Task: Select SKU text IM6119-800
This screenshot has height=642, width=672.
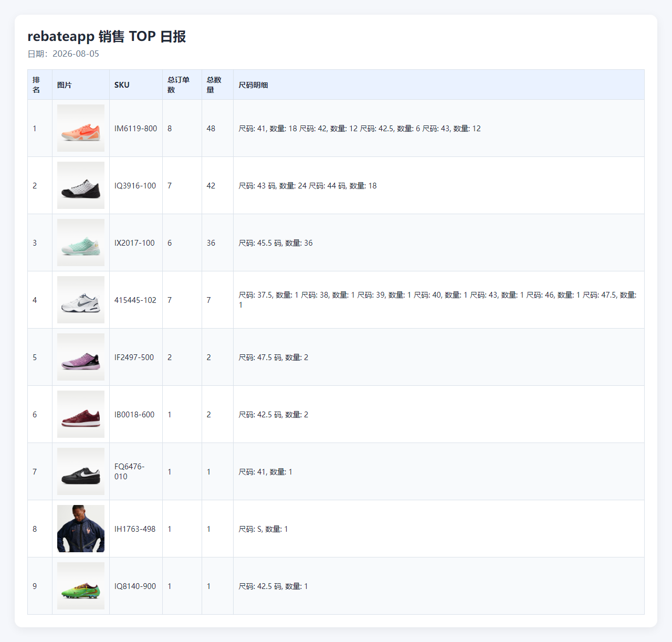Action: click(135, 129)
